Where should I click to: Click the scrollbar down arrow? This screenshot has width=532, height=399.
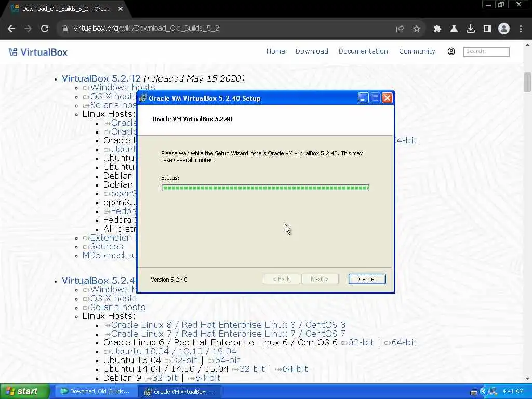528,379
